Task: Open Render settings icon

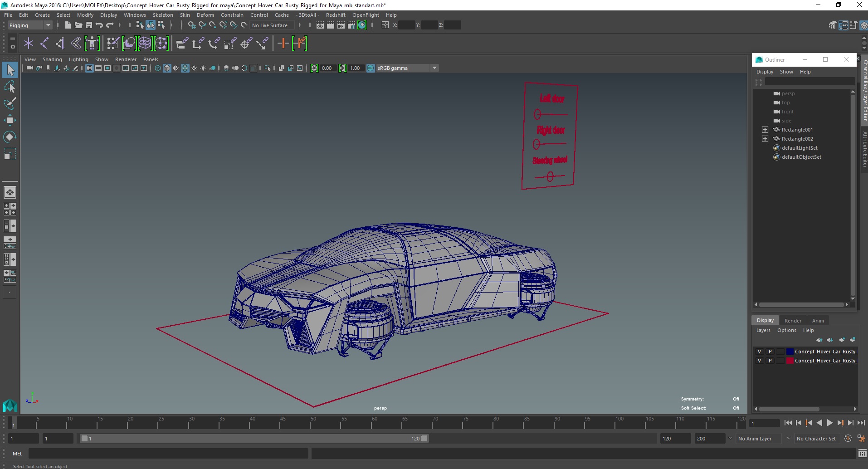Action: click(x=351, y=25)
